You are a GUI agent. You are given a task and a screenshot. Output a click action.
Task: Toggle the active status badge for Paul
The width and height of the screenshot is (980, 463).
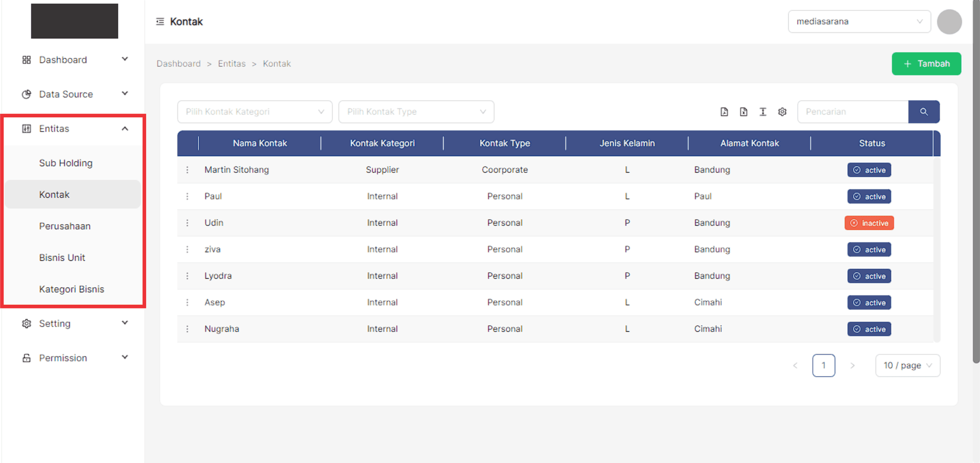[x=869, y=197]
